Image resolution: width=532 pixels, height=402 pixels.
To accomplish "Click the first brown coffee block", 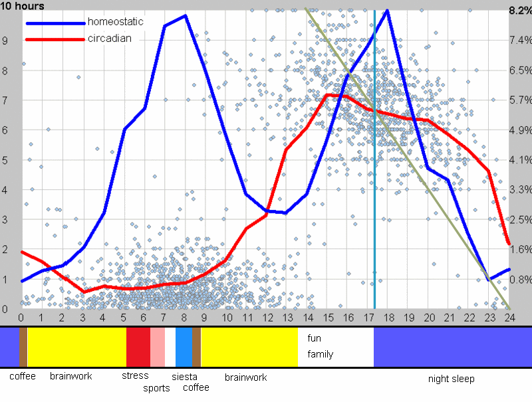I will [23, 347].
